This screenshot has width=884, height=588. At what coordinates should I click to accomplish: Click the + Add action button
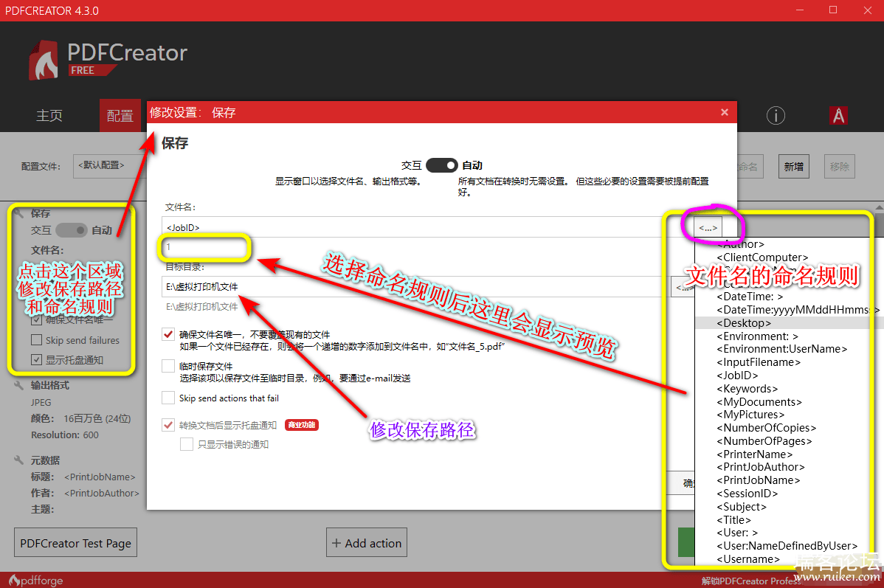(x=367, y=542)
